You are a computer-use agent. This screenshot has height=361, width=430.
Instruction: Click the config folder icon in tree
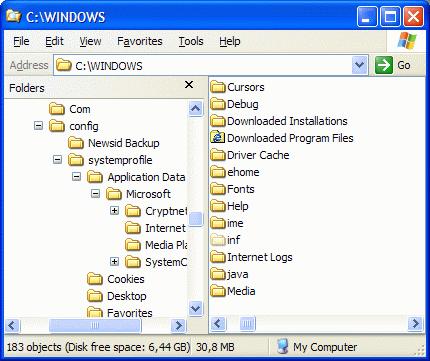click(57, 126)
